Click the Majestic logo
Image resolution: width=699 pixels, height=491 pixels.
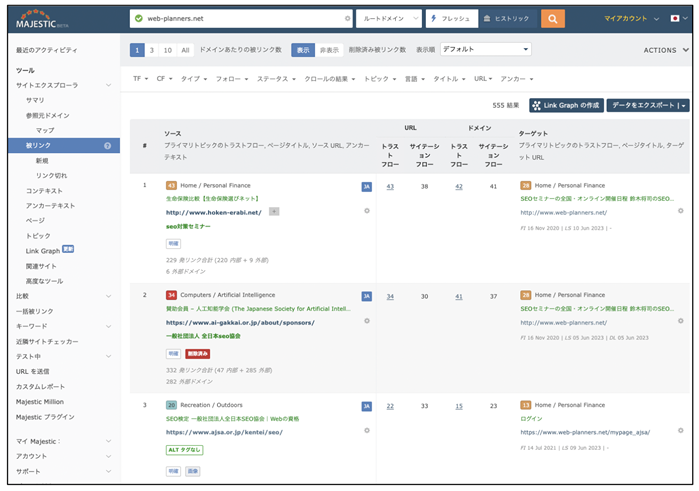tap(41, 20)
